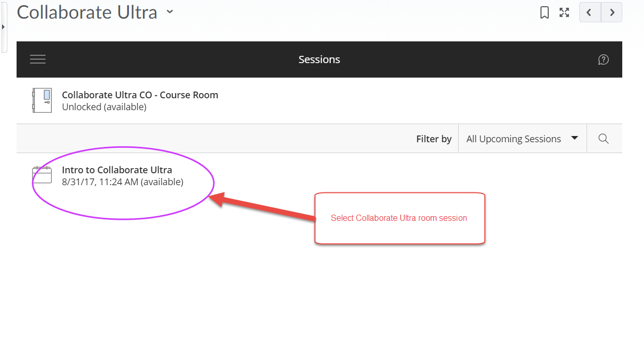This screenshot has height=345, width=644.
Task: Navigate back using the left arrow button
Action: tap(590, 12)
